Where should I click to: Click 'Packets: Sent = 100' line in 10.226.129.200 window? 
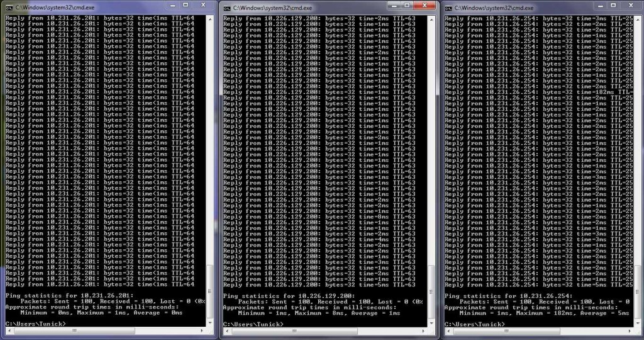330,302
